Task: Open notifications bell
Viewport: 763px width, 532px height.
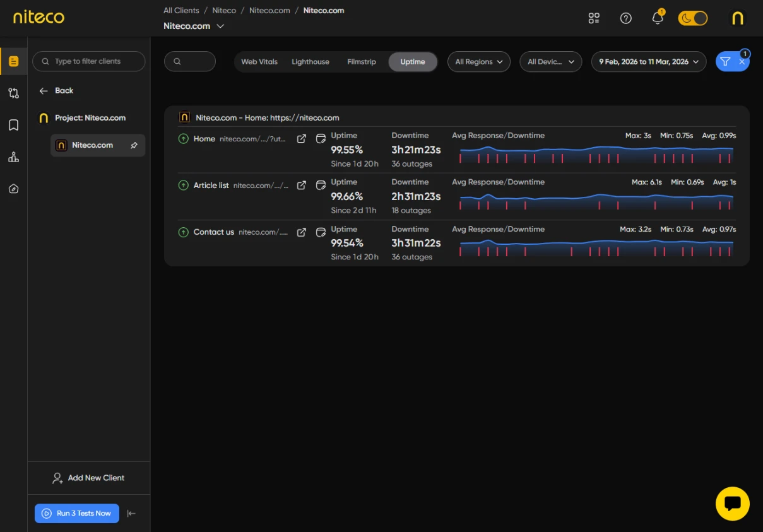Action: click(658, 18)
